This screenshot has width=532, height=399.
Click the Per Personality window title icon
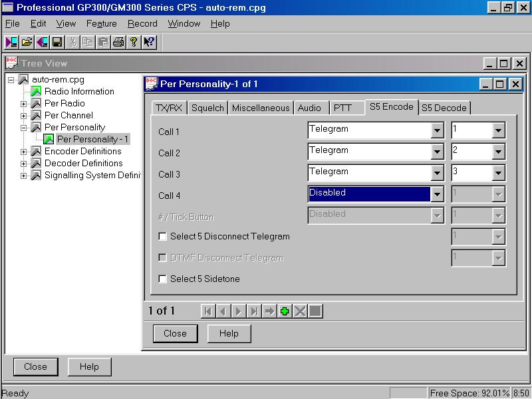(152, 84)
